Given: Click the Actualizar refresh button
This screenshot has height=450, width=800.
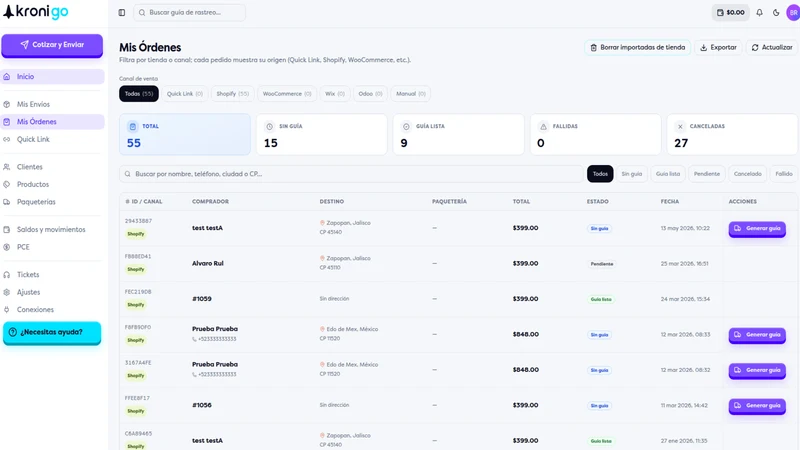Looking at the screenshot, I should click(x=771, y=47).
